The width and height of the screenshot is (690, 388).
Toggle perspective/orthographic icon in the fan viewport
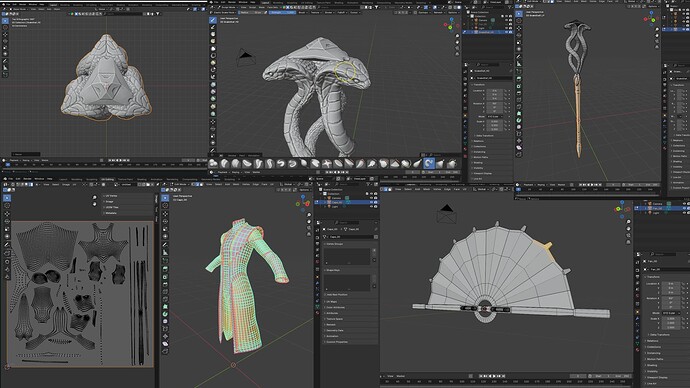pos(628,242)
